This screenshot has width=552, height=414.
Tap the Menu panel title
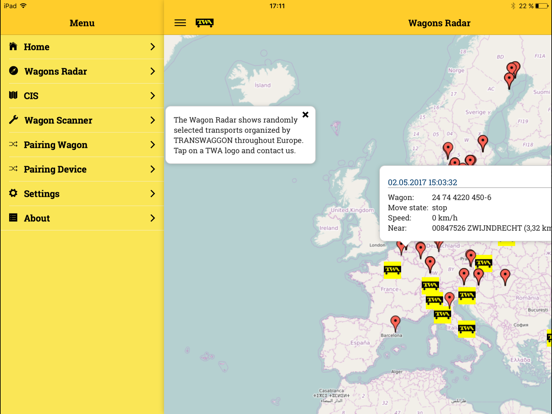pyautogui.click(x=82, y=23)
